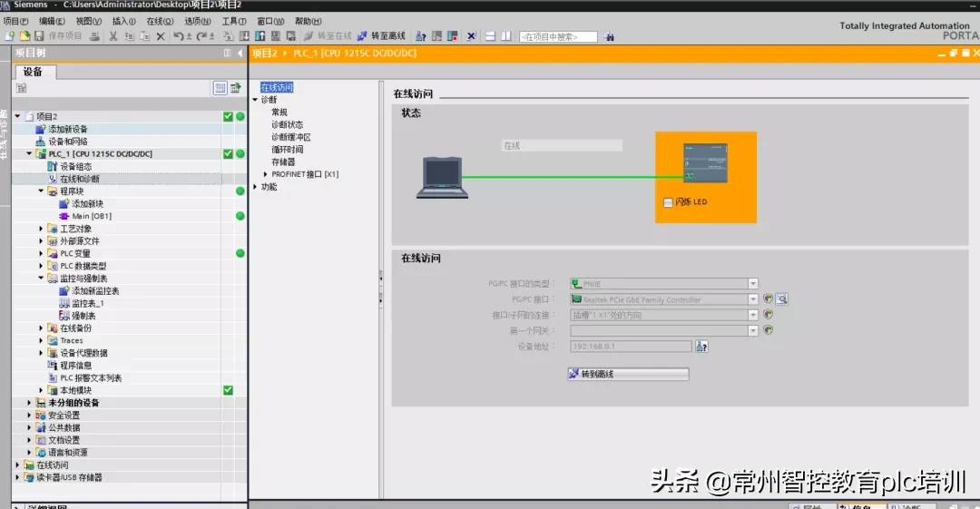Click the cut scissors icon
Image resolution: width=980 pixels, height=509 pixels.
click(113, 36)
